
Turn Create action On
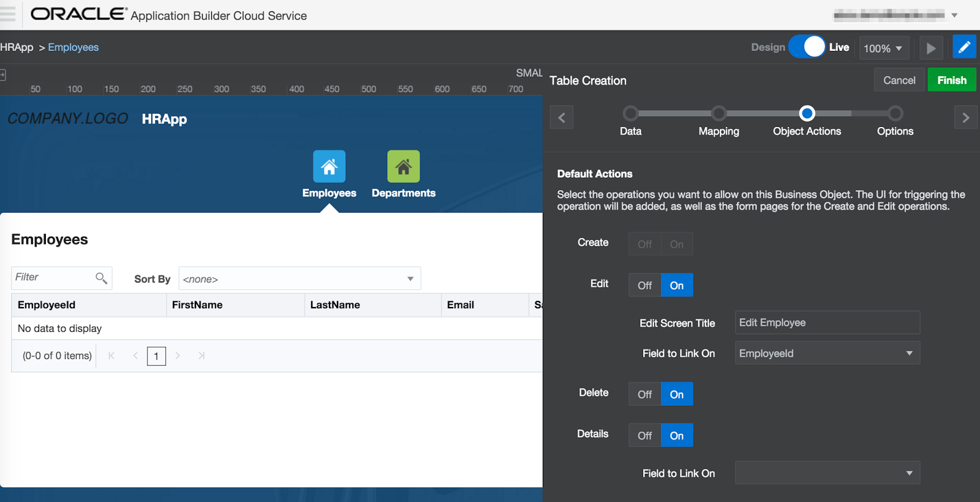(x=677, y=244)
